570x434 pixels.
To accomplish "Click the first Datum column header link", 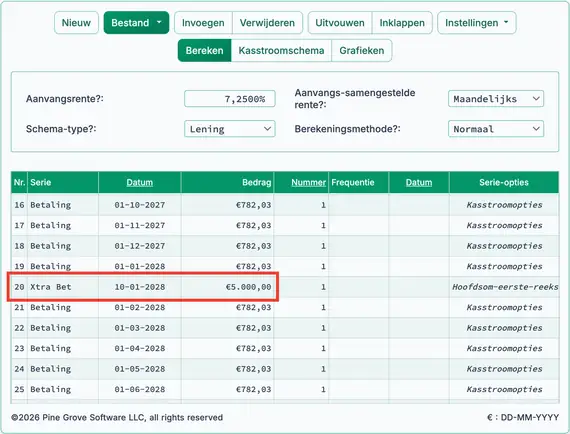I will click(140, 182).
